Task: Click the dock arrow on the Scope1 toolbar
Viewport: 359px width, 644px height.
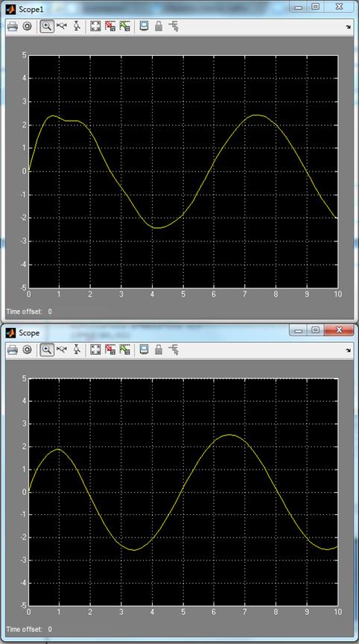Action: click(x=349, y=27)
